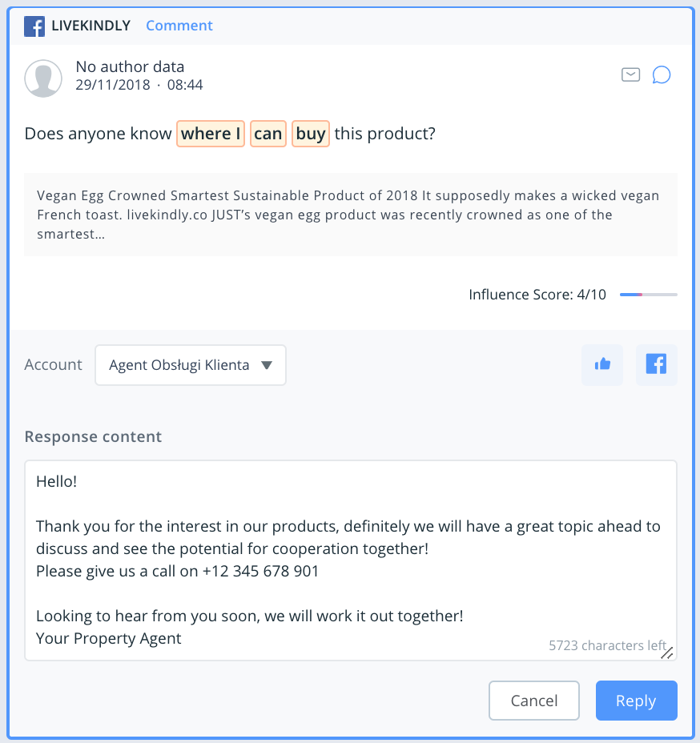Click the Influence Score progress bar
Image resolution: width=700 pixels, height=743 pixels.
pos(648,295)
